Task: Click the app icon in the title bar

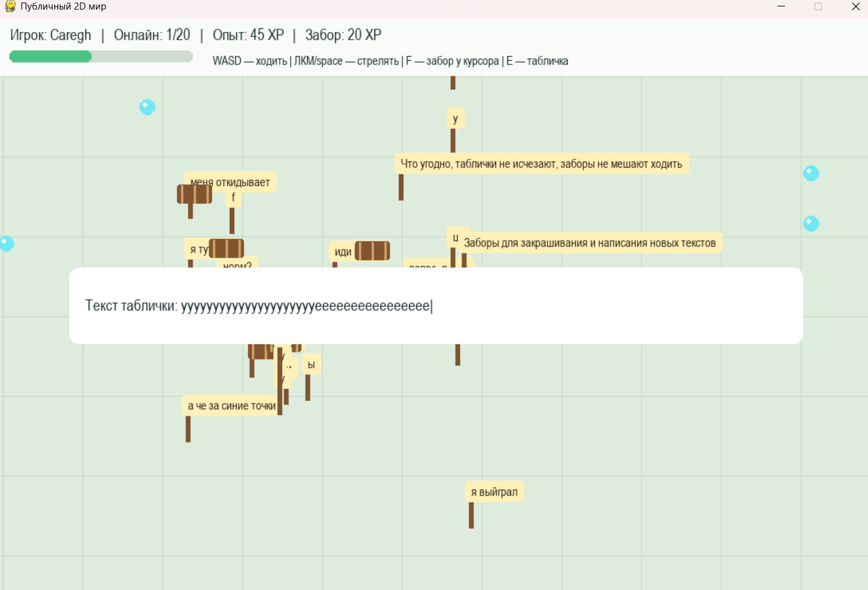Action: (x=10, y=6)
